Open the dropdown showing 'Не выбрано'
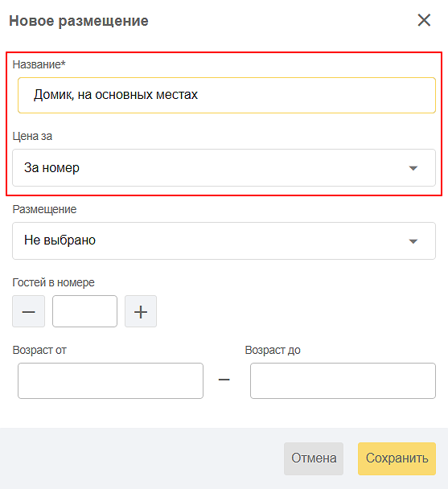This screenshot has height=489, width=448. click(x=224, y=240)
